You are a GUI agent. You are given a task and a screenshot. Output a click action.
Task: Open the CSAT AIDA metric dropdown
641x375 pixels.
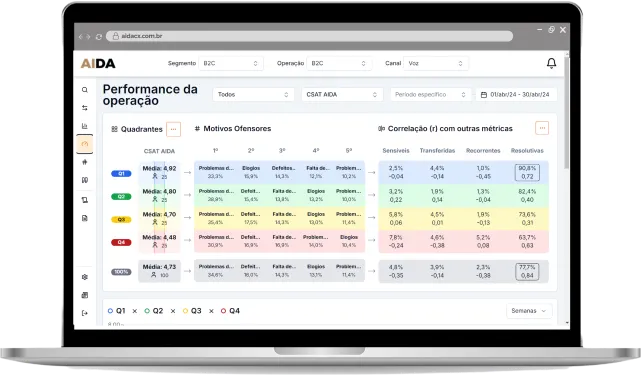(x=342, y=94)
